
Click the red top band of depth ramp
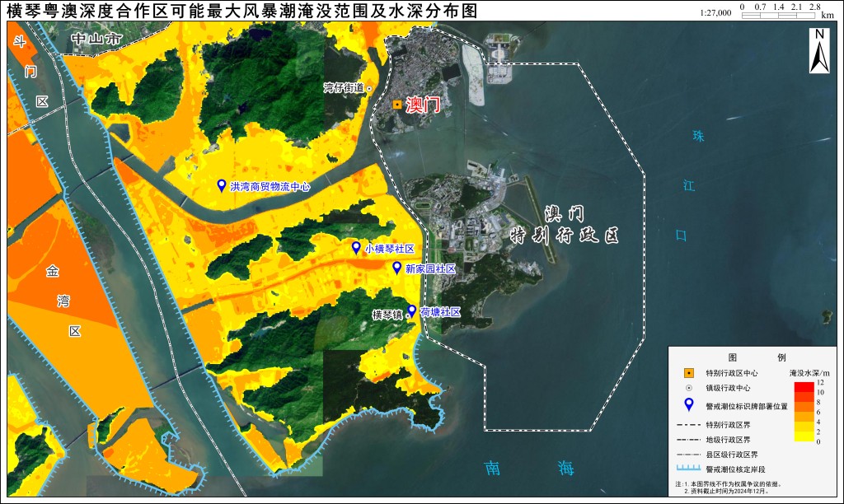pyautogui.click(x=804, y=387)
